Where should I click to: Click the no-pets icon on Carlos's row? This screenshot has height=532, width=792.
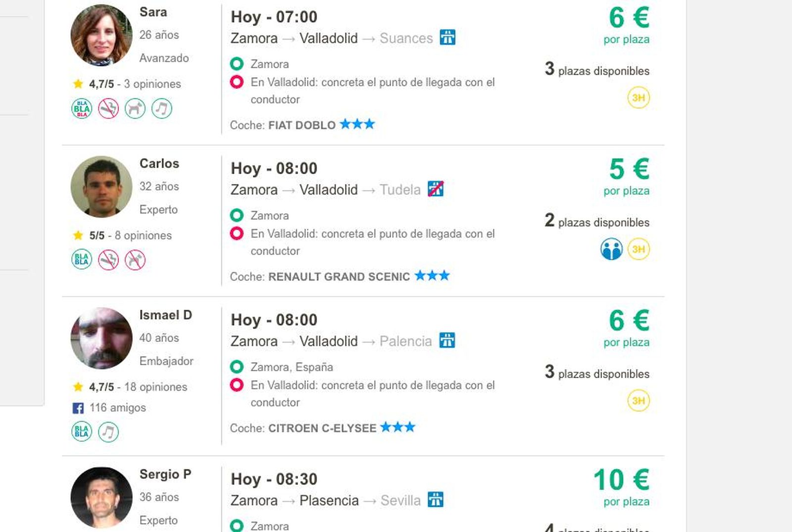pos(135,259)
